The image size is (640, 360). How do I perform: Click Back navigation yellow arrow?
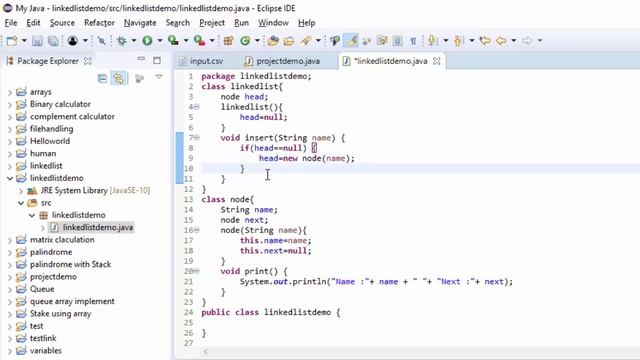[x=501, y=40]
